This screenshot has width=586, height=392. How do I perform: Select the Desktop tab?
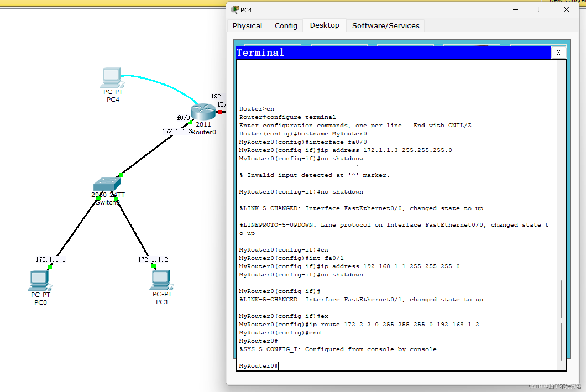click(x=324, y=25)
